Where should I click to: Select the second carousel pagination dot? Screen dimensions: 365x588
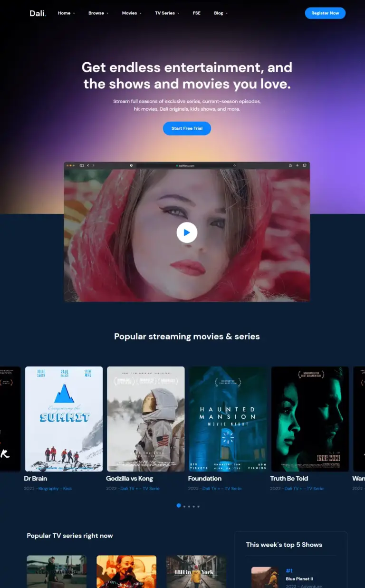point(184,506)
